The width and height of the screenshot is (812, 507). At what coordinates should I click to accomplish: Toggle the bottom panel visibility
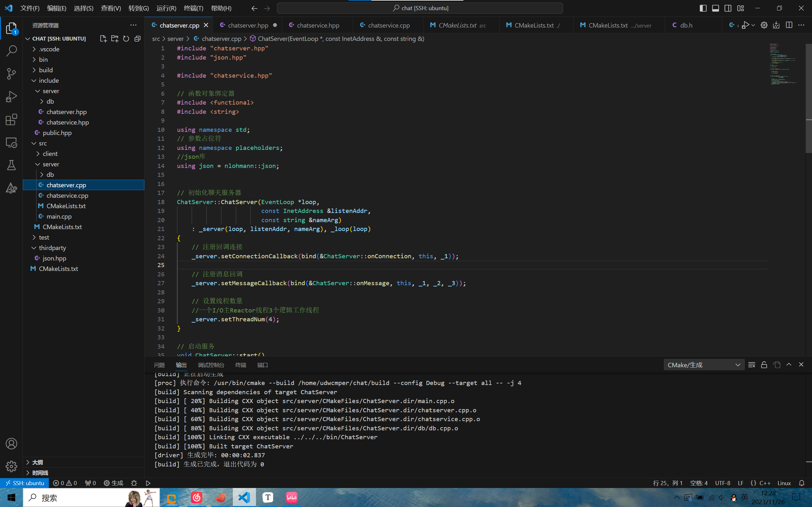click(715, 8)
